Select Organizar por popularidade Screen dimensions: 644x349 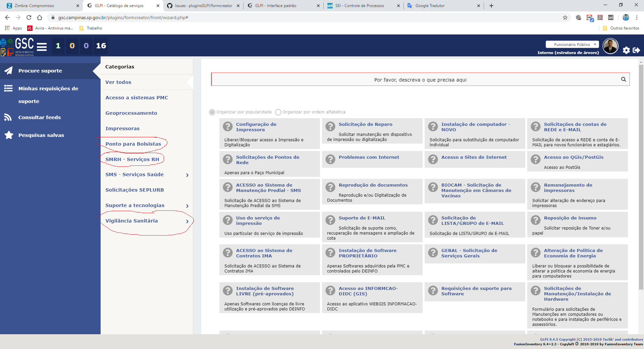tap(212, 112)
